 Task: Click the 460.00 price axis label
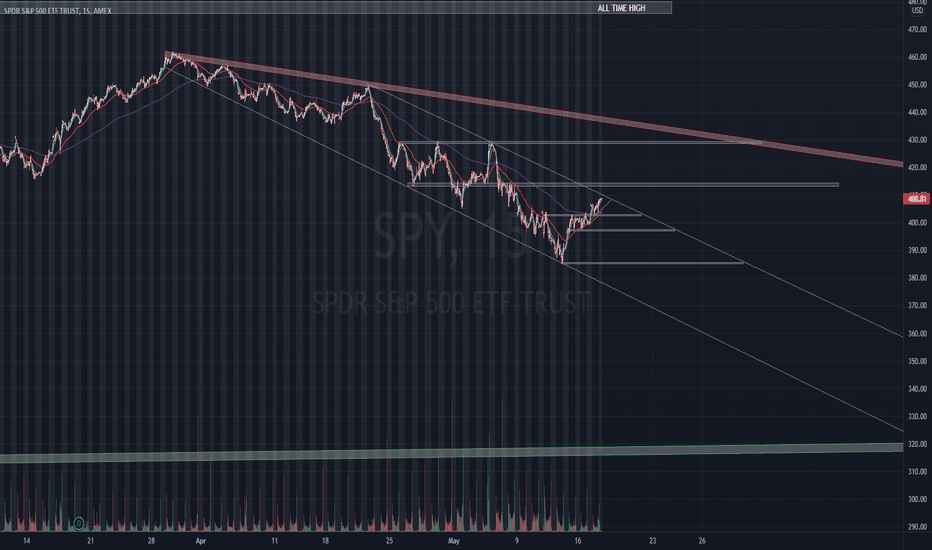coord(918,57)
